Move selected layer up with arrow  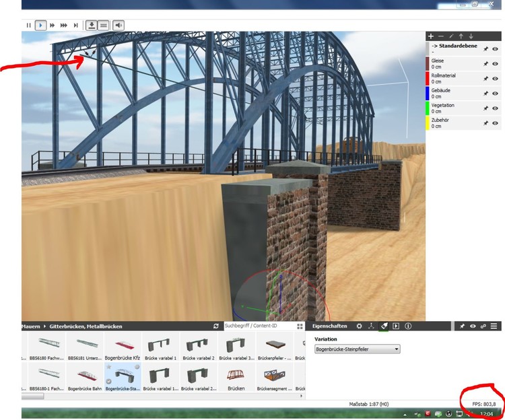(x=461, y=36)
